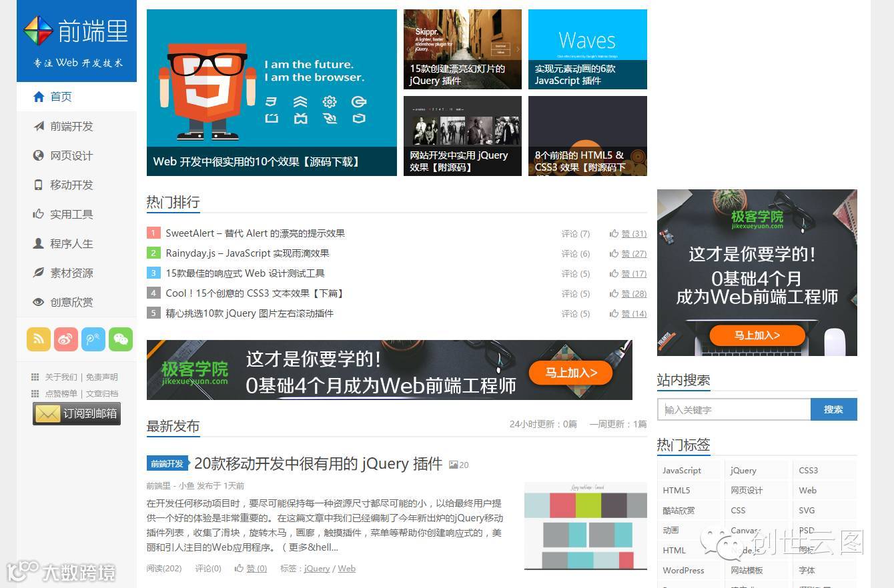The height and width of the screenshot is (588, 894).
Task: Open the colorful blocks article thumbnail
Action: (586, 526)
